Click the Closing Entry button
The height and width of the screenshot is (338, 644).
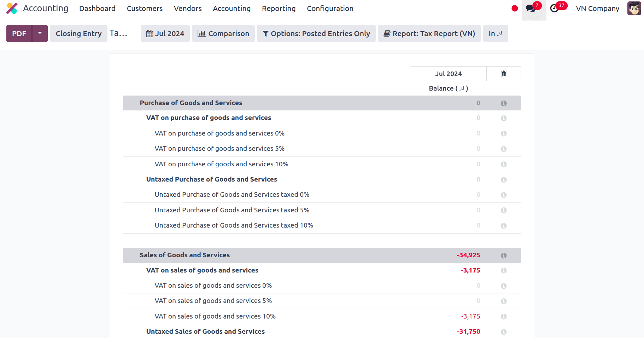78,34
